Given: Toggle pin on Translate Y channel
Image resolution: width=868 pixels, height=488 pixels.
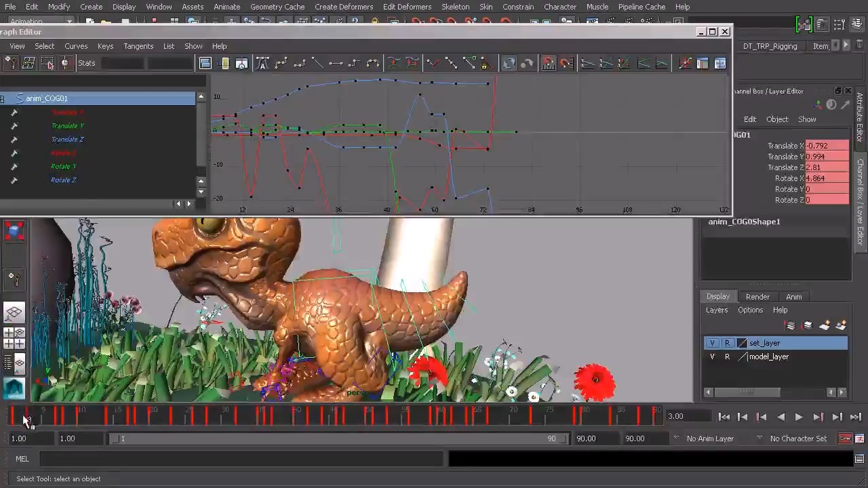Looking at the screenshot, I should coord(14,126).
